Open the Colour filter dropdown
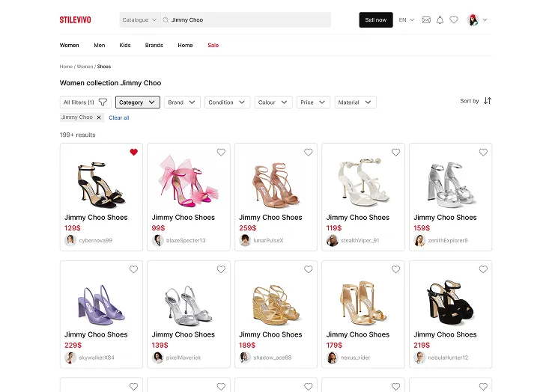The width and height of the screenshot is (552, 392). coord(273,102)
